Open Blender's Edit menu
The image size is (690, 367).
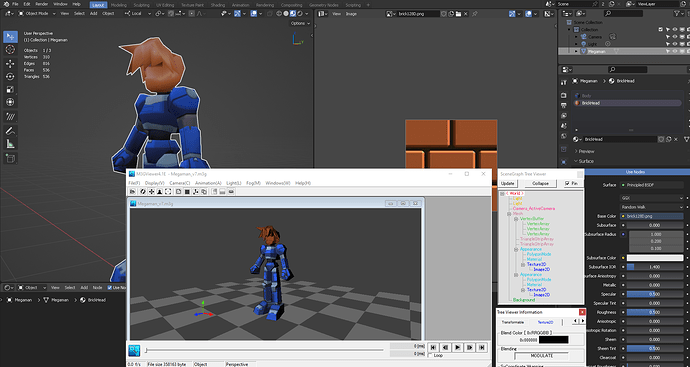point(27,4)
